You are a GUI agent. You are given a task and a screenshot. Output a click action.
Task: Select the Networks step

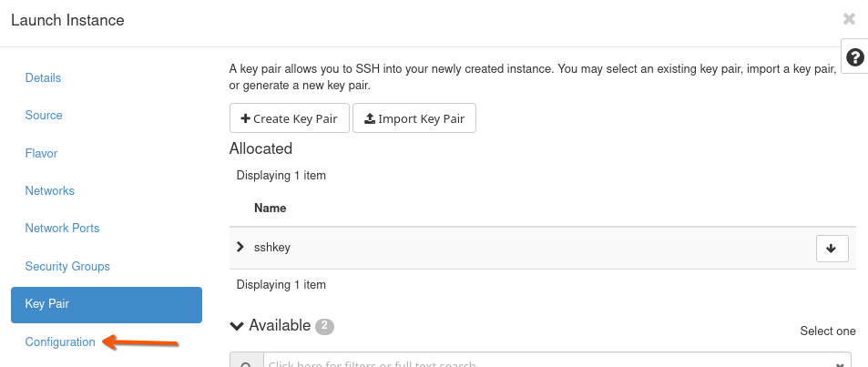coord(49,191)
